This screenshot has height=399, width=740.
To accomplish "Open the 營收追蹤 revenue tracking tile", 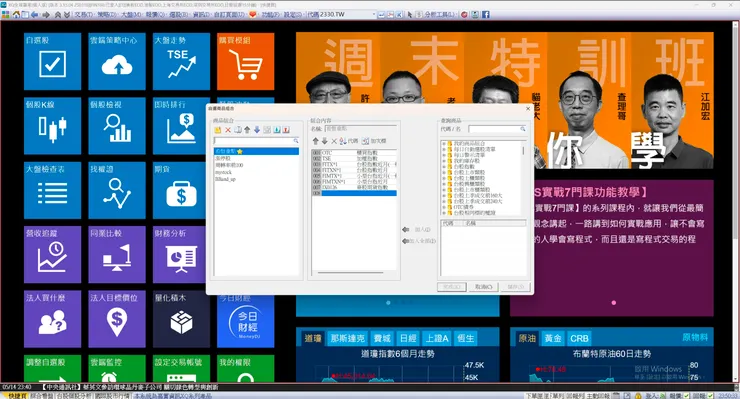I will (x=52, y=255).
